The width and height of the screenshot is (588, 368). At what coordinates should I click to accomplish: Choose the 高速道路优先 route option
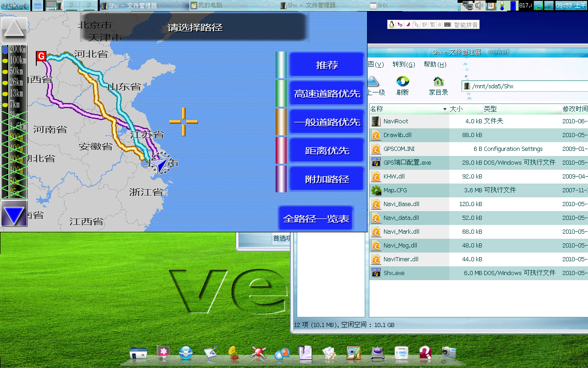327,93
